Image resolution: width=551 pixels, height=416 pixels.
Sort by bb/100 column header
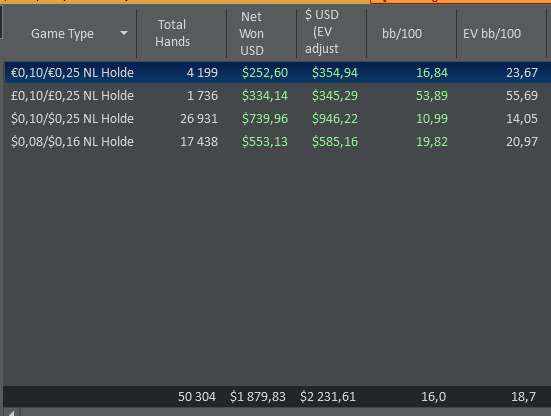coord(402,34)
